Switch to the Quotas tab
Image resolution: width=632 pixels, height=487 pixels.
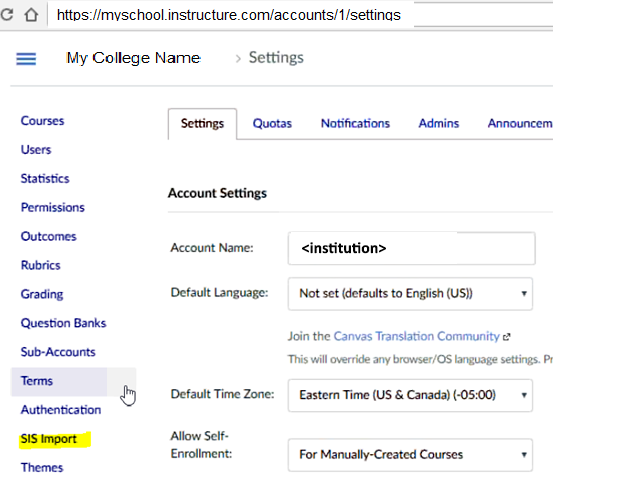coord(272,124)
